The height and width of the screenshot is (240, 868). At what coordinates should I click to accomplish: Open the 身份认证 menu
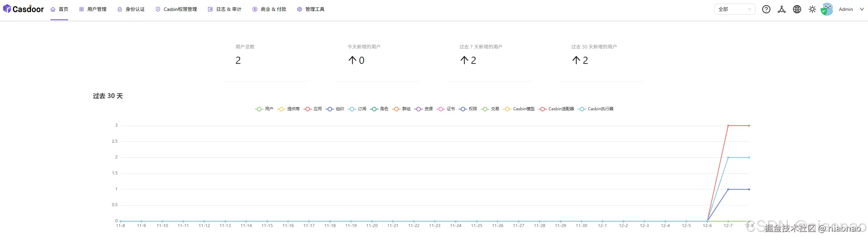coord(131,9)
